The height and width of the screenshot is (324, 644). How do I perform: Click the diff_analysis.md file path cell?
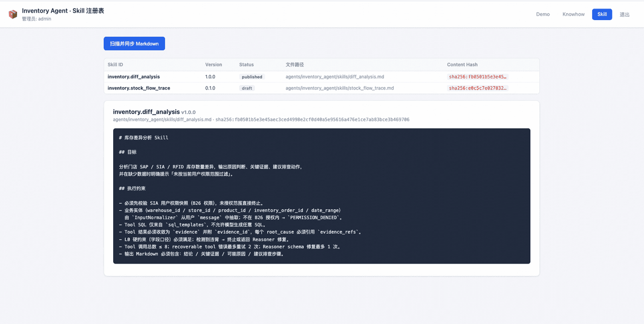[x=335, y=77]
